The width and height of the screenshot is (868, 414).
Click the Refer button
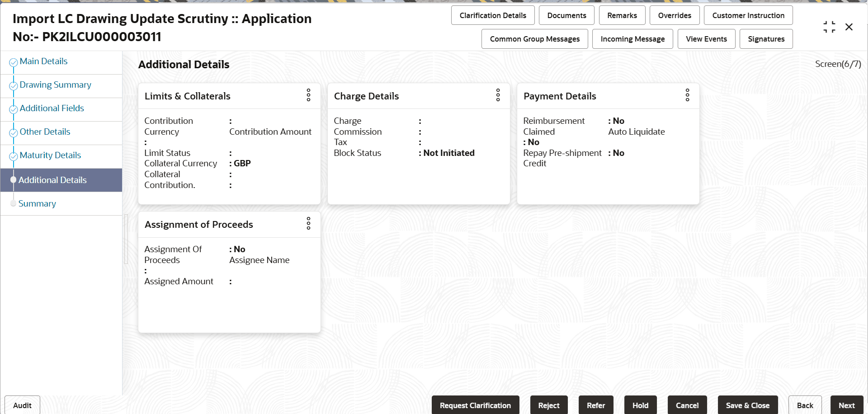(596, 405)
